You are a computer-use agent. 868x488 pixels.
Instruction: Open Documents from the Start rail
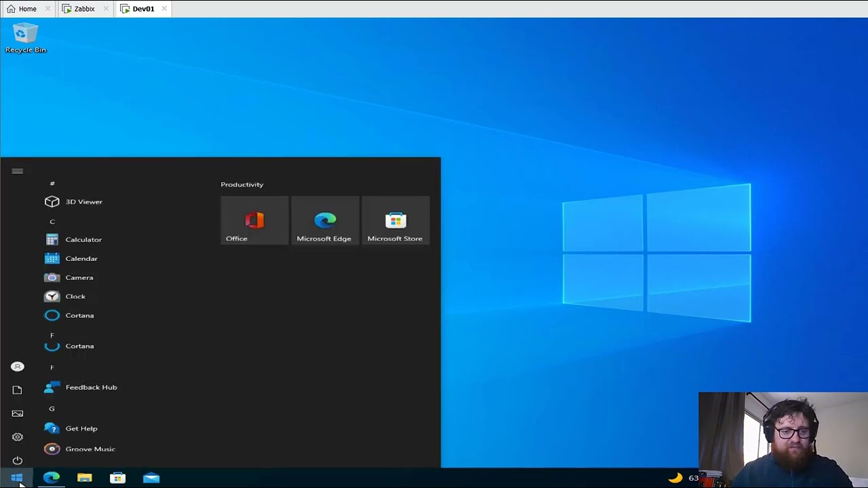click(x=18, y=390)
